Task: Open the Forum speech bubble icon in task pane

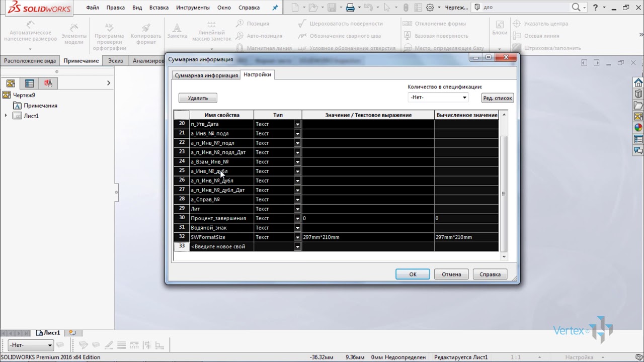Action: (638, 150)
